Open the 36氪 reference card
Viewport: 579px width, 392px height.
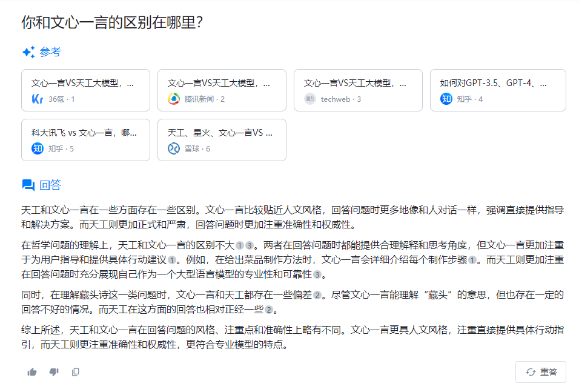click(85, 90)
